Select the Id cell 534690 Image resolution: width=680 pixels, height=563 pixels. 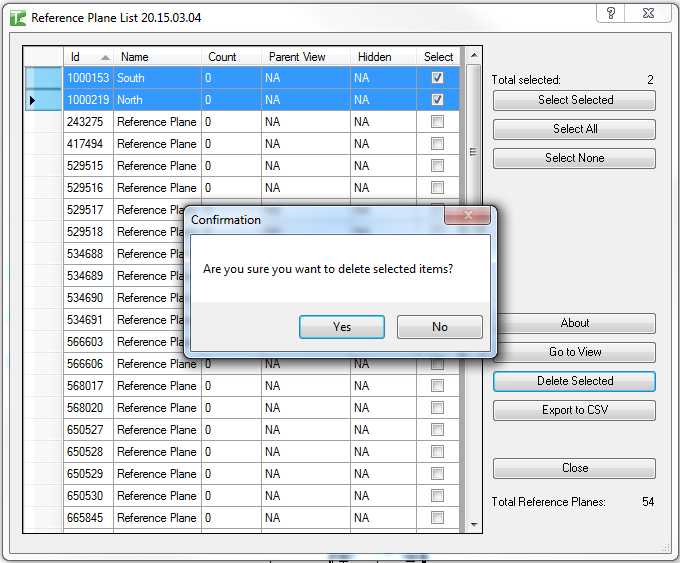coord(88,298)
